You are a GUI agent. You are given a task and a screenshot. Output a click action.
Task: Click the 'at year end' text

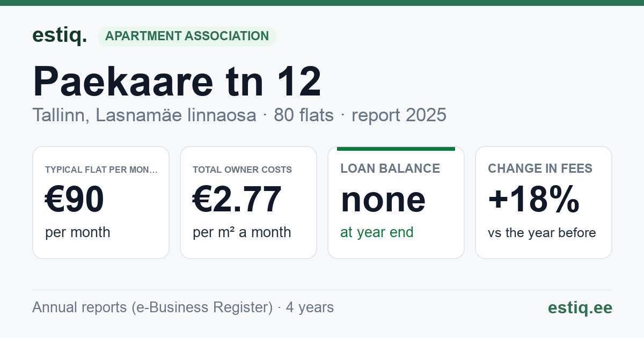(377, 232)
